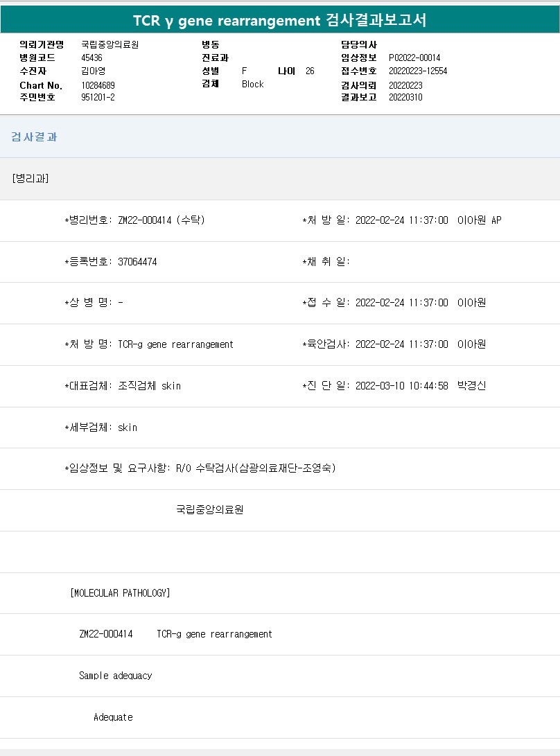The image size is (560, 756).
Task: Click the age value 26
Action: tap(310, 71)
